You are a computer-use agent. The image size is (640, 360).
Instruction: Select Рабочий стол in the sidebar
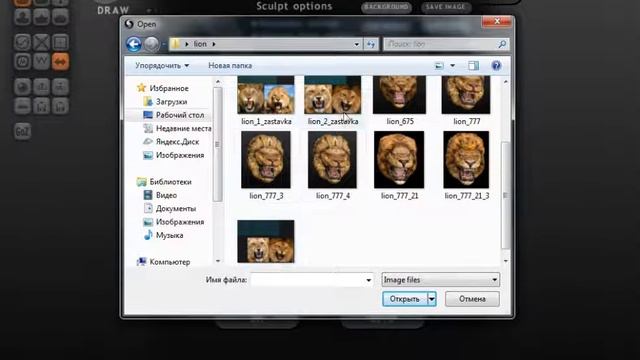point(174,115)
